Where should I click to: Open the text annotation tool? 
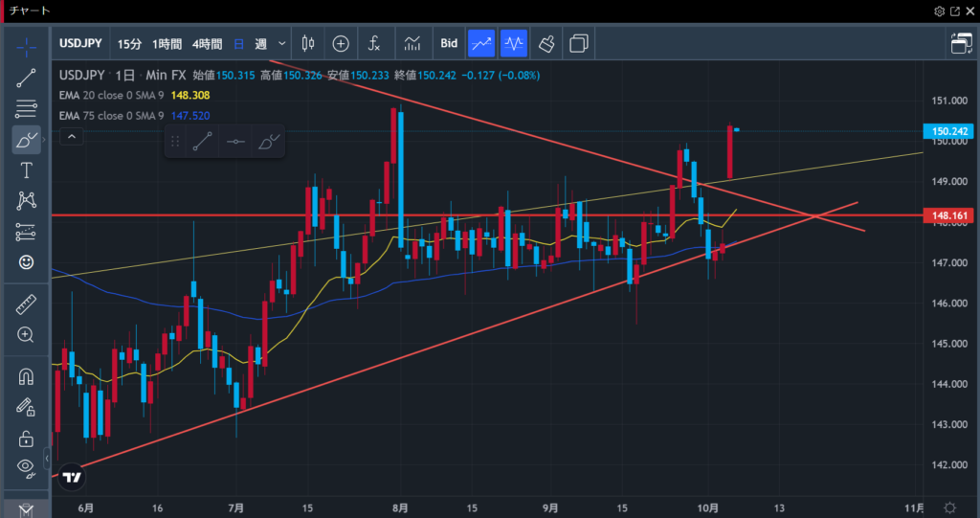click(26, 170)
